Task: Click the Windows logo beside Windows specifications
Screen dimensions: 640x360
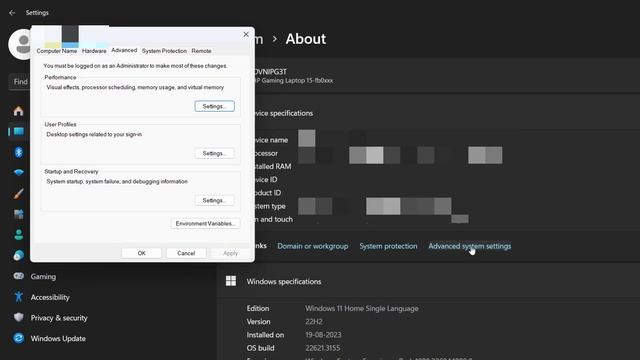Action: coord(231,281)
